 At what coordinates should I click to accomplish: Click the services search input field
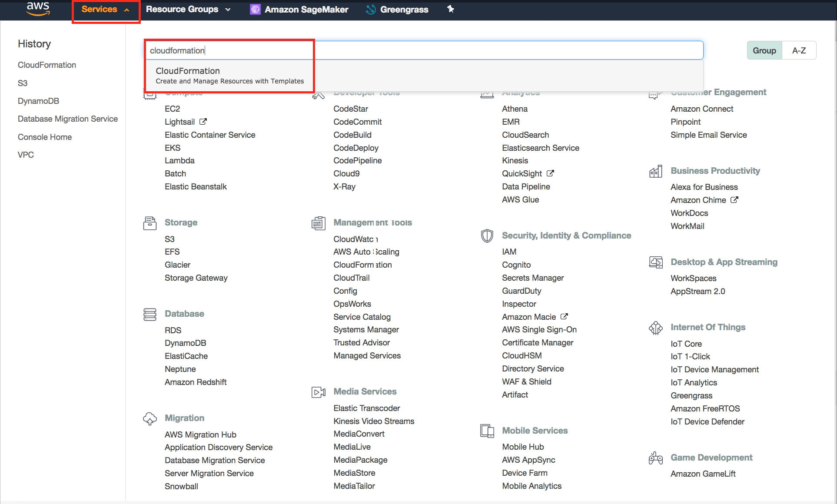[x=478, y=50]
